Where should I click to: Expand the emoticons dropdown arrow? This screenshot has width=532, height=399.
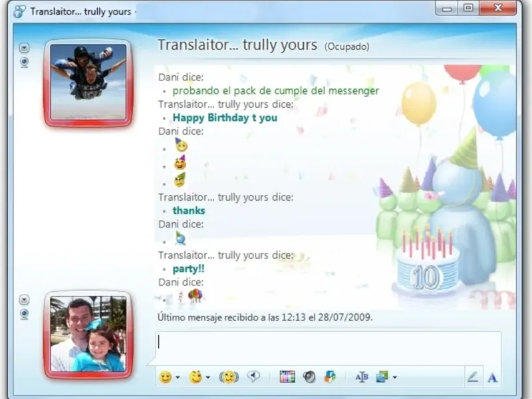[x=178, y=377]
